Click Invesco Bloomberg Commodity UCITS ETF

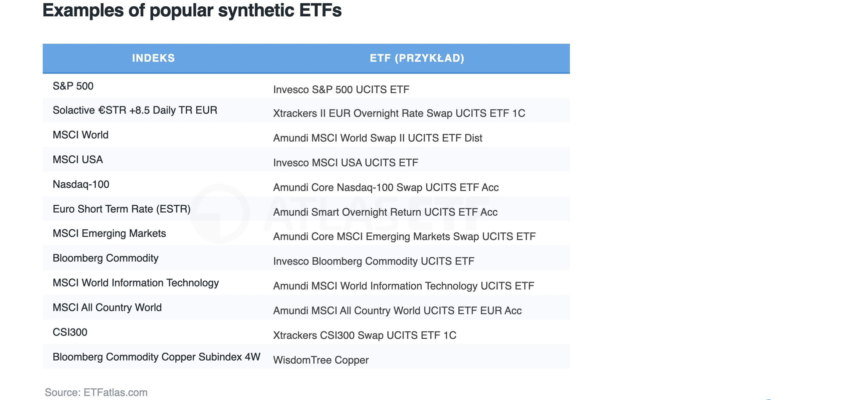tap(373, 261)
